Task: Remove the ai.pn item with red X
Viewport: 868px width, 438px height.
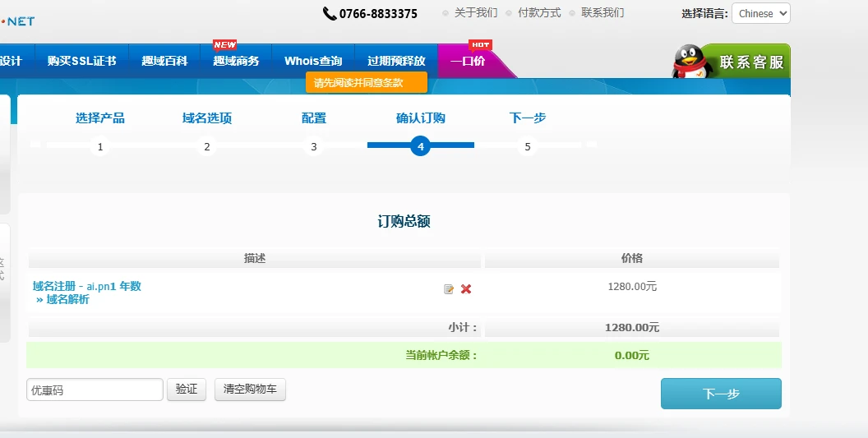Action: 466,289
